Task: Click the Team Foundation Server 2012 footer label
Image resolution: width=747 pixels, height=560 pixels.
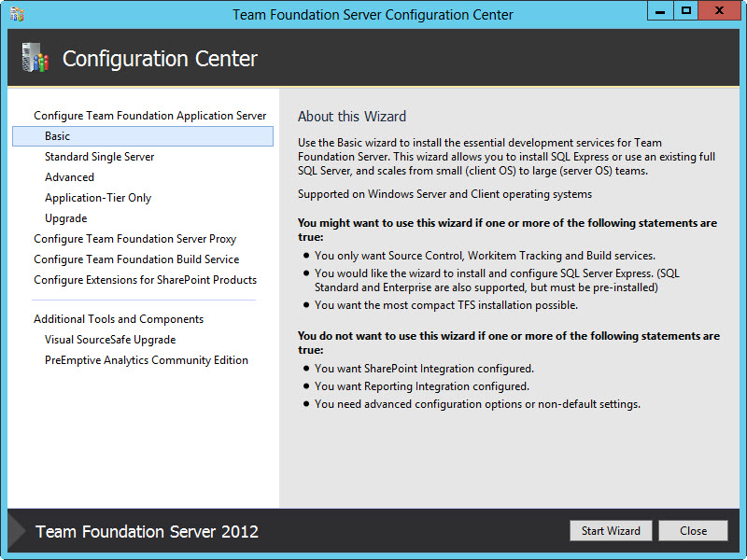Action: [x=146, y=531]
